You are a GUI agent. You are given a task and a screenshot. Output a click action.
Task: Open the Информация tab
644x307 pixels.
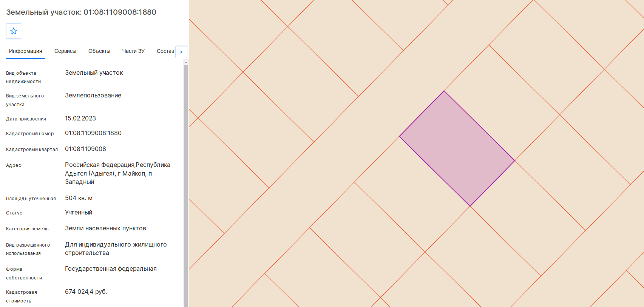pos(26,51)
